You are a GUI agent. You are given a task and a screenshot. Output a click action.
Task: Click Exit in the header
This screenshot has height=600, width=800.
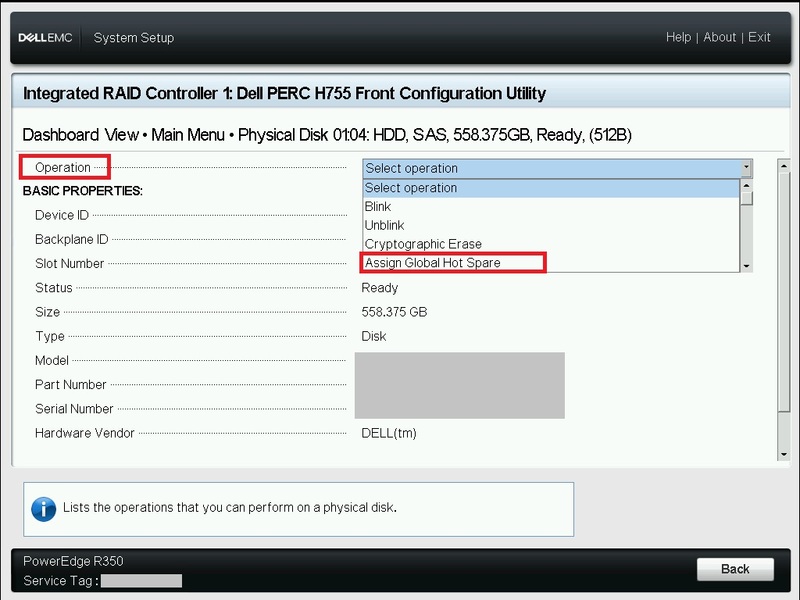[759, 37]
